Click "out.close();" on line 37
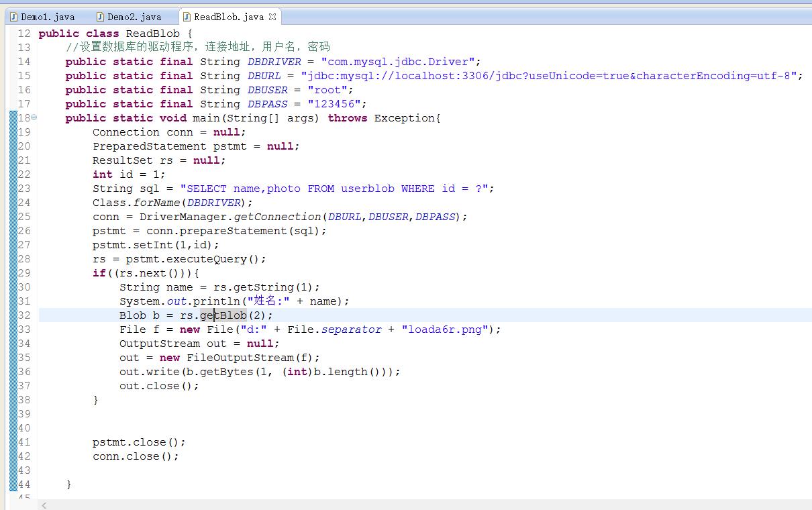 click(x=160, y=386)
